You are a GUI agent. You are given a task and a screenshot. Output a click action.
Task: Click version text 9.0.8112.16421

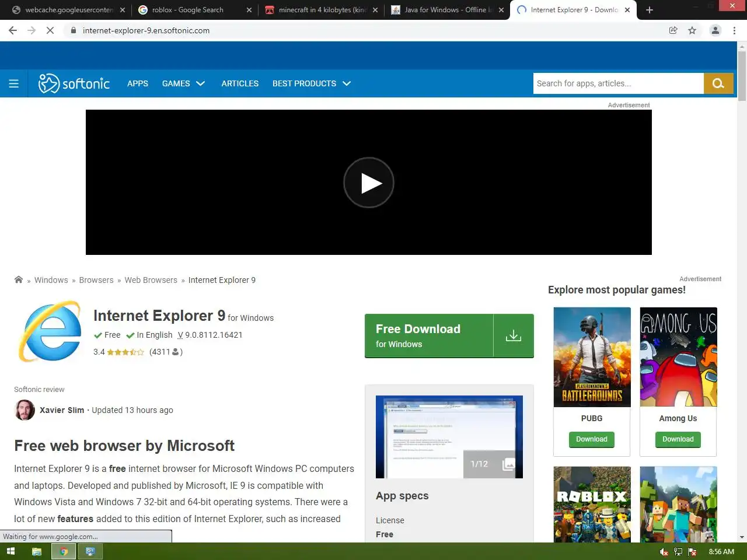(x=214, y=335)
